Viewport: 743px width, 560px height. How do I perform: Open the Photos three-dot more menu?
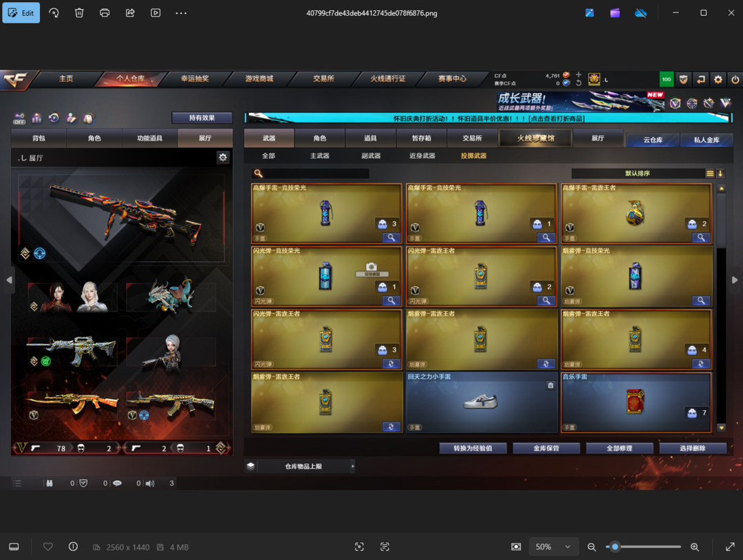tap(181, 13)
